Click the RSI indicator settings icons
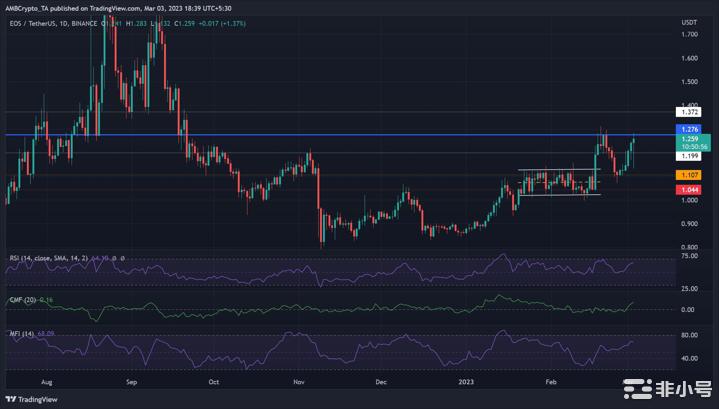719x409 pixels. point(120,257)
